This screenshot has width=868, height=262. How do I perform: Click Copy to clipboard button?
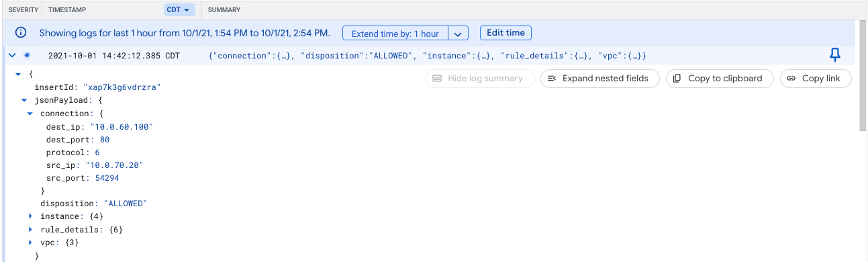pyautogui.click(x=719, y=79)
